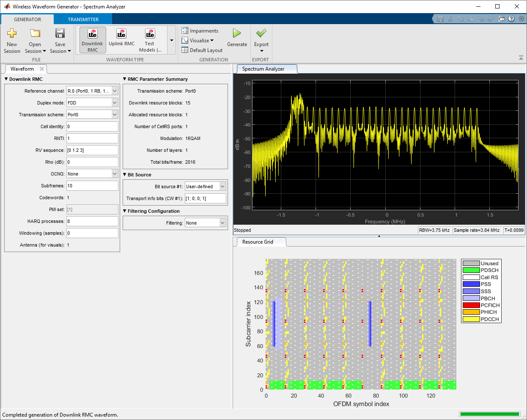Select the Resource Grid tab
The height and width of the screenshot is (420, 527).
point(260,242)
